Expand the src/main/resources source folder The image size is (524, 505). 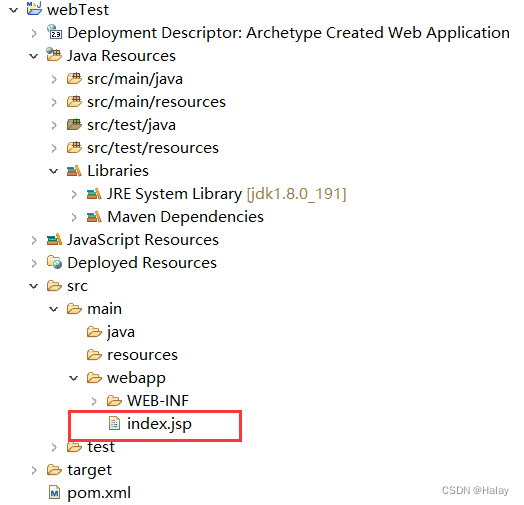pyautogui.click(x=54, y=102)
